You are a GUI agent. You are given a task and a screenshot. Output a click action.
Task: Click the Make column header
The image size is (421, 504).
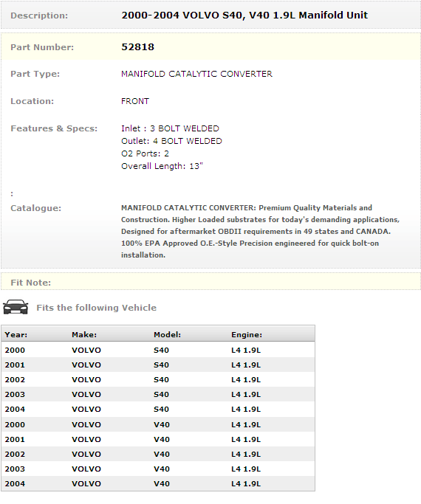(84, 334)
